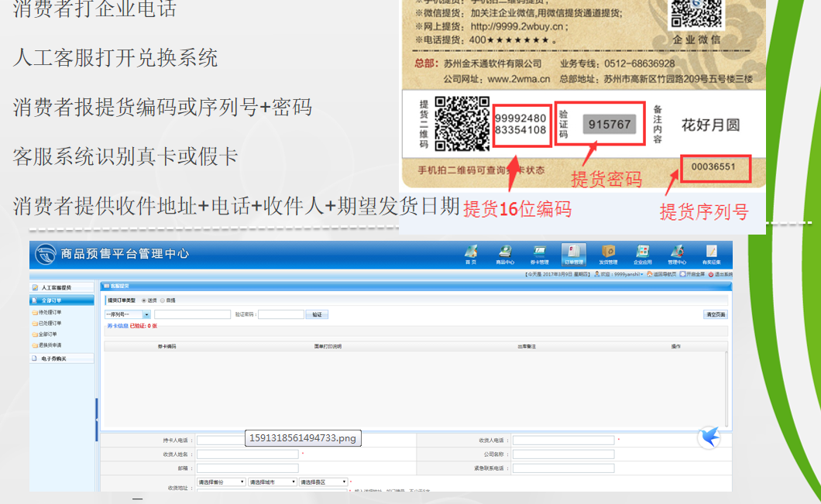Expand the 请选择县区 district dropdown
821x504 pixels.
pyautogui.click(x=323, y=482)
